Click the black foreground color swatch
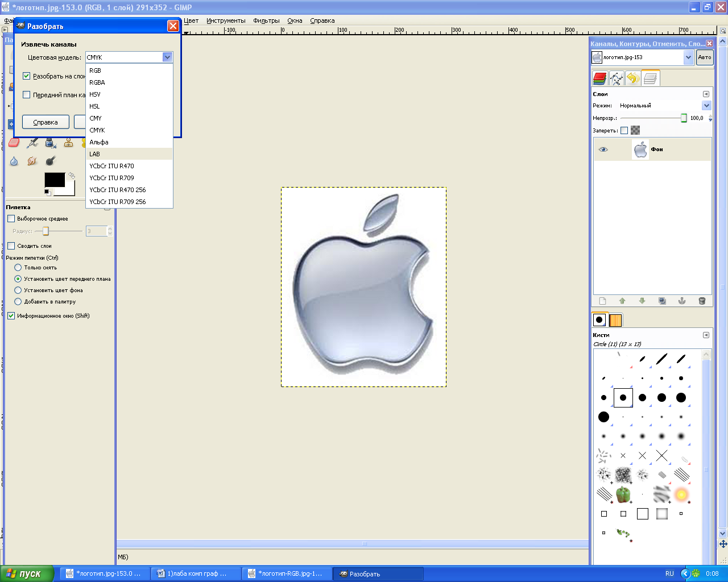The width and height of the screenshot is (728, 582). (55, 180)
